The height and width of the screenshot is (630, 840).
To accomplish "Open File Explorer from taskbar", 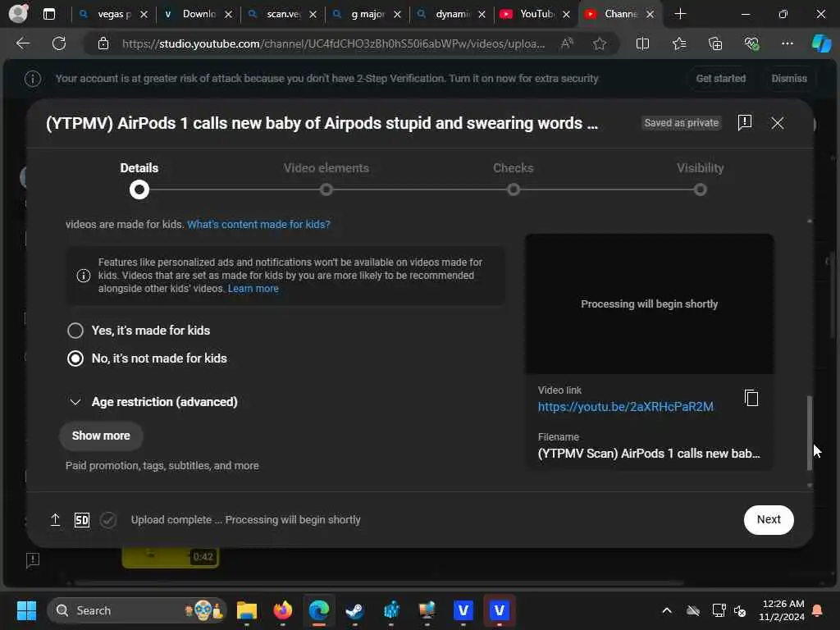I will point(246,610).
